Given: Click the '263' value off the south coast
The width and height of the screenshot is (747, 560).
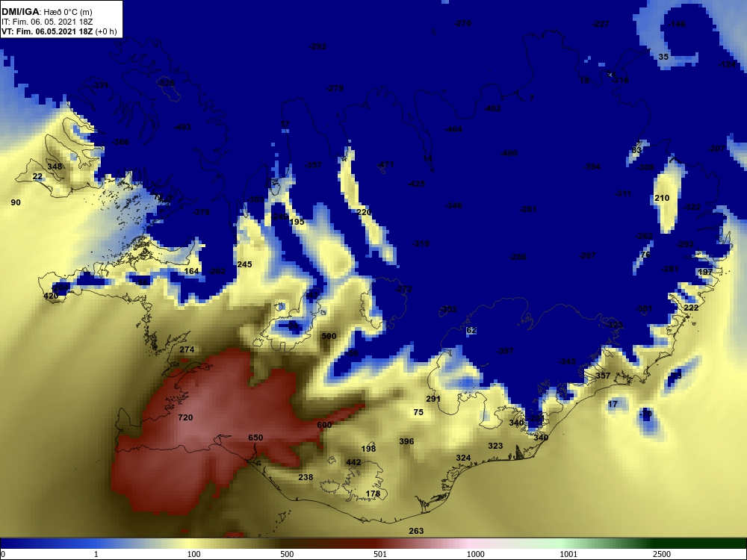Looking at the screenshot, I should pos(416,531).
